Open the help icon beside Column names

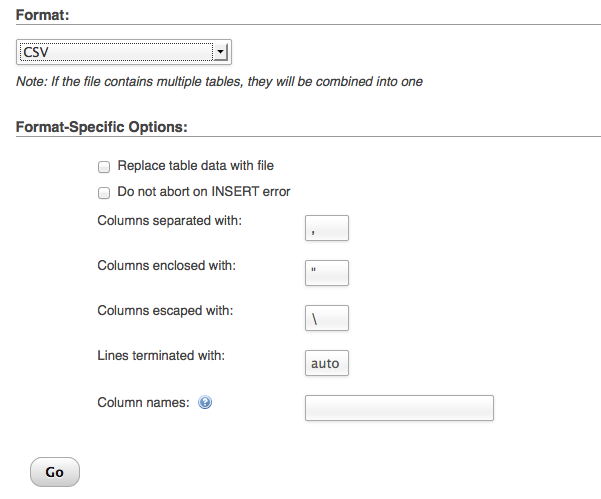coord(205,402)
